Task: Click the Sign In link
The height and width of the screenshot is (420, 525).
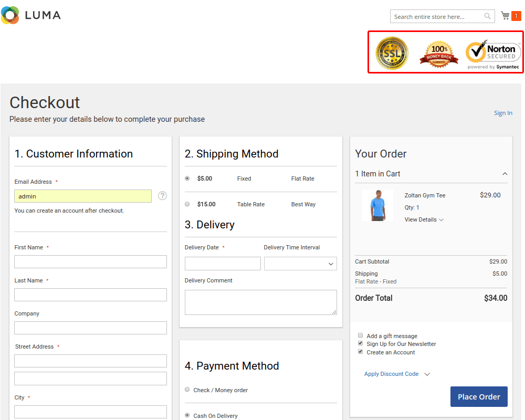Action: click(503, 113)
